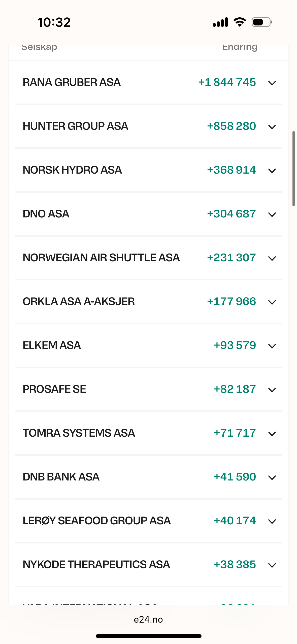
Task: Expand the DNO ASA chevron
Action: (x=272, y=214)
